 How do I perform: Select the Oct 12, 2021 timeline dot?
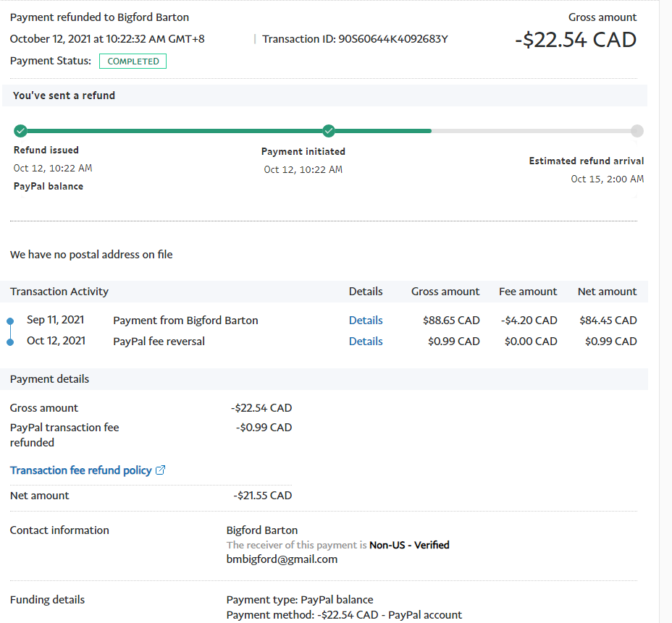pos(10,342)
